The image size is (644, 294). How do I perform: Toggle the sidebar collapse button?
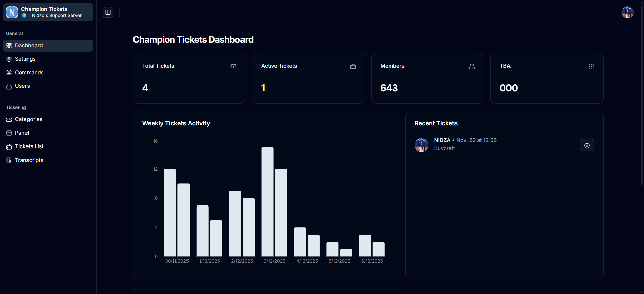click(x=108, y=12)
